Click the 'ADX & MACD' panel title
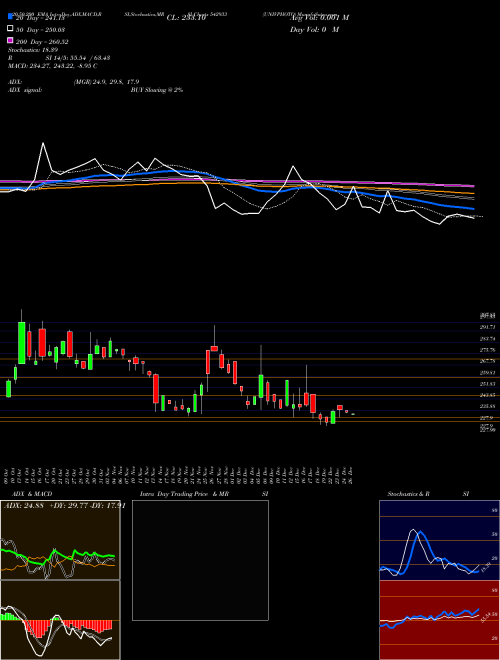 pyautogui.click(x=32, y=494)
